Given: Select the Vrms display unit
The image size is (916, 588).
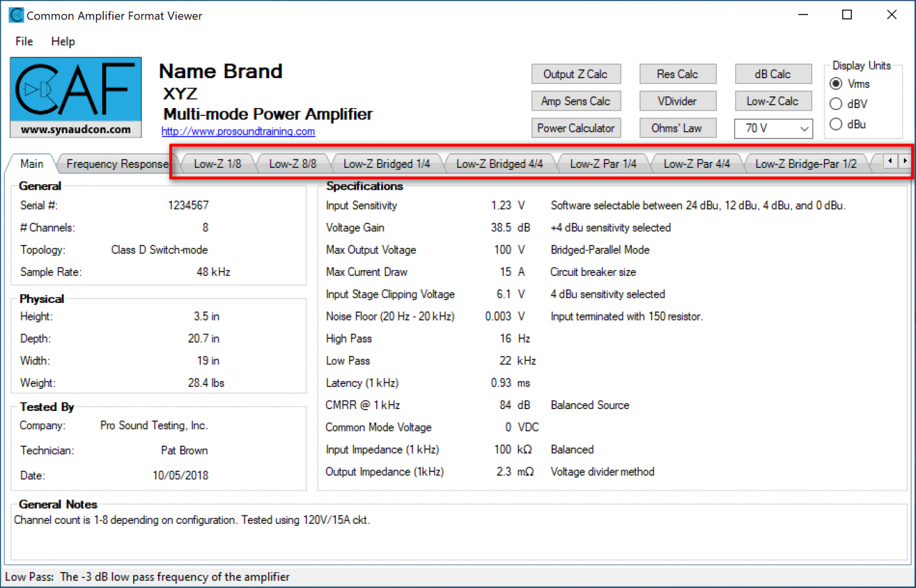Looking at the screenshot, I should point(836,84).
